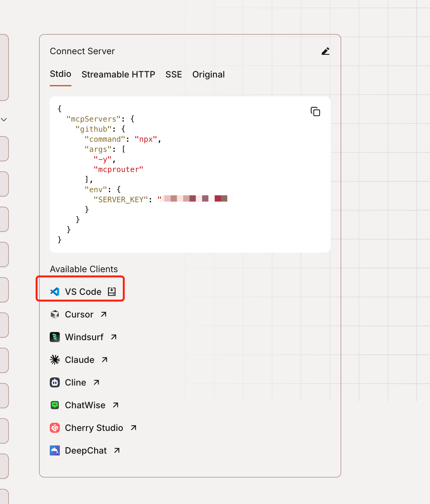Click the "mcpServers" key in the config

tap(93, 119)
